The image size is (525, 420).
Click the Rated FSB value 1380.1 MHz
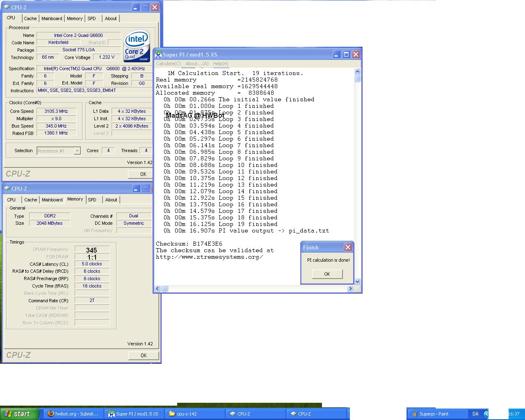coord(57,133)
